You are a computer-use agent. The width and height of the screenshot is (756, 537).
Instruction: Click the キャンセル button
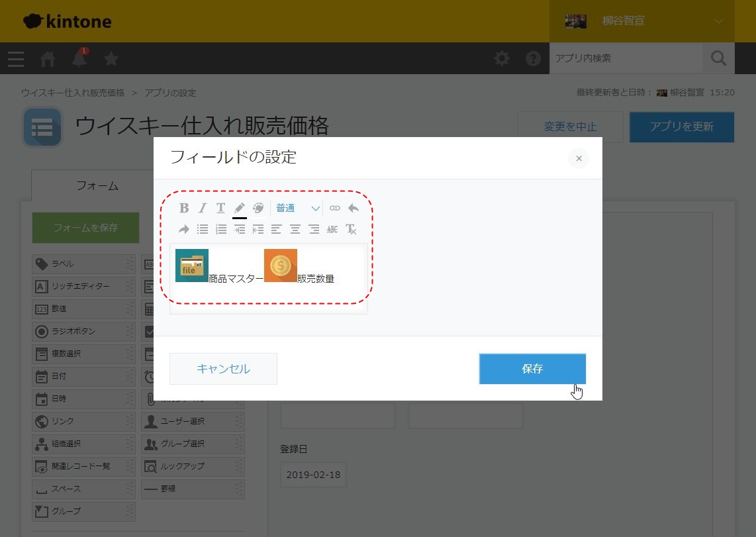[x=223, y=369]
